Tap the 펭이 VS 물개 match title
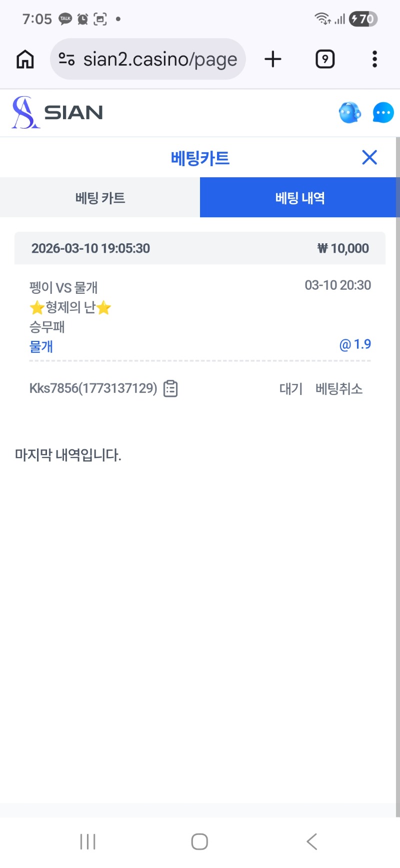The height and width of the screenshot is (868, 400). tap(63, 287)
